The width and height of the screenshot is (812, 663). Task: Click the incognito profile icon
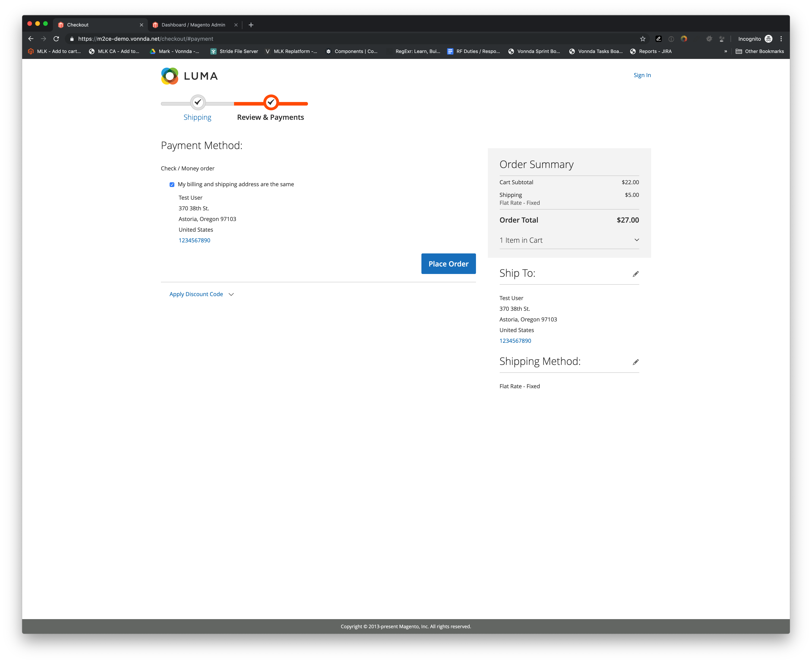[x=768, y=39]
